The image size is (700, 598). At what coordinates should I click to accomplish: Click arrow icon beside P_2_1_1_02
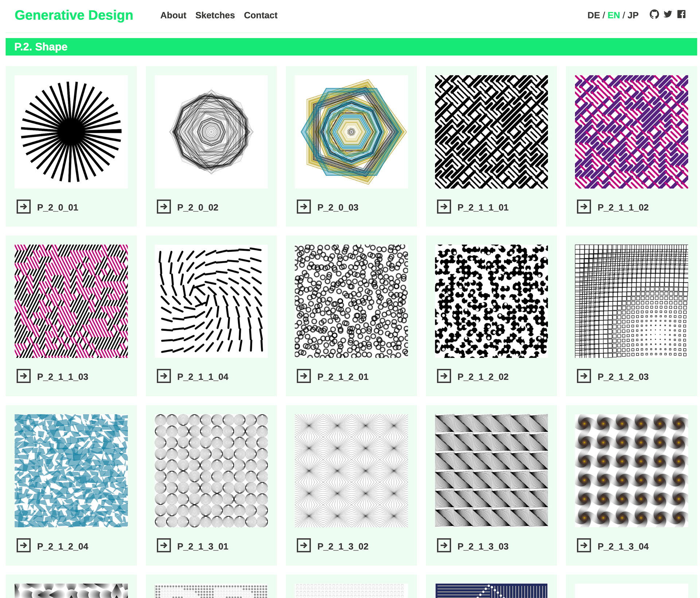click(x=584, y=207)
